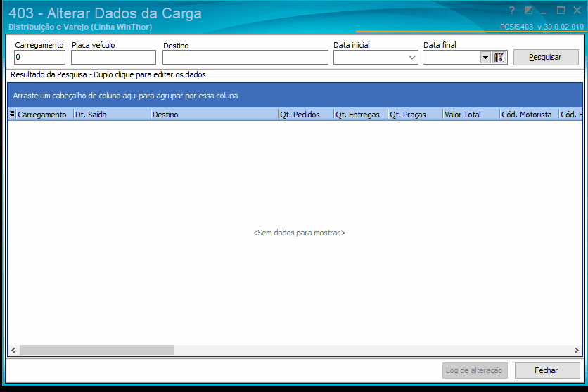Sort by the Qt. Entregas column header
The width and height of the screenshot is (588, 392).
click(361, 115)
